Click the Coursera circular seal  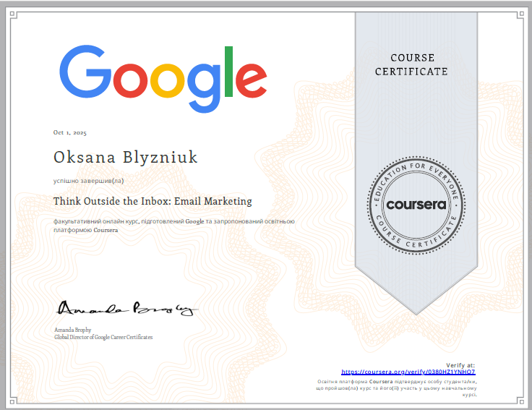coord(417,204)
